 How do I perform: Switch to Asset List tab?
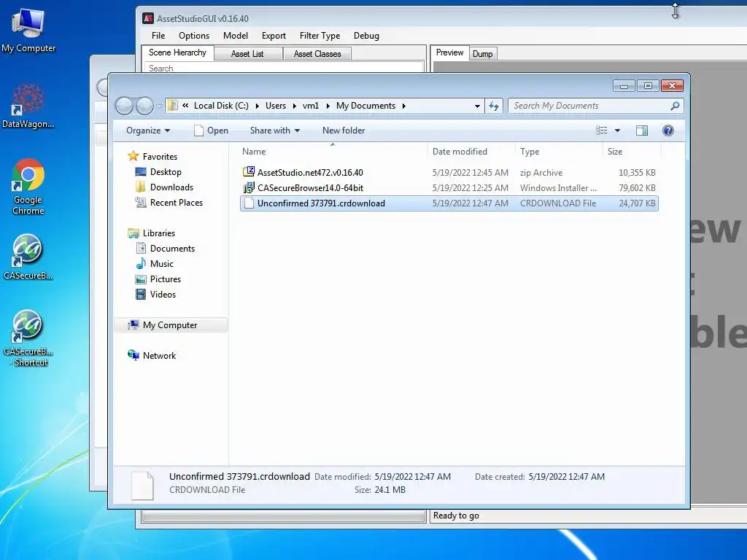248,54
